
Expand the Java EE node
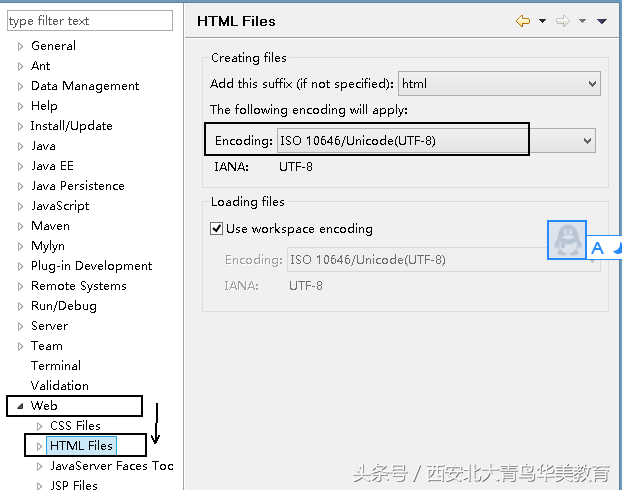(20, 166)
